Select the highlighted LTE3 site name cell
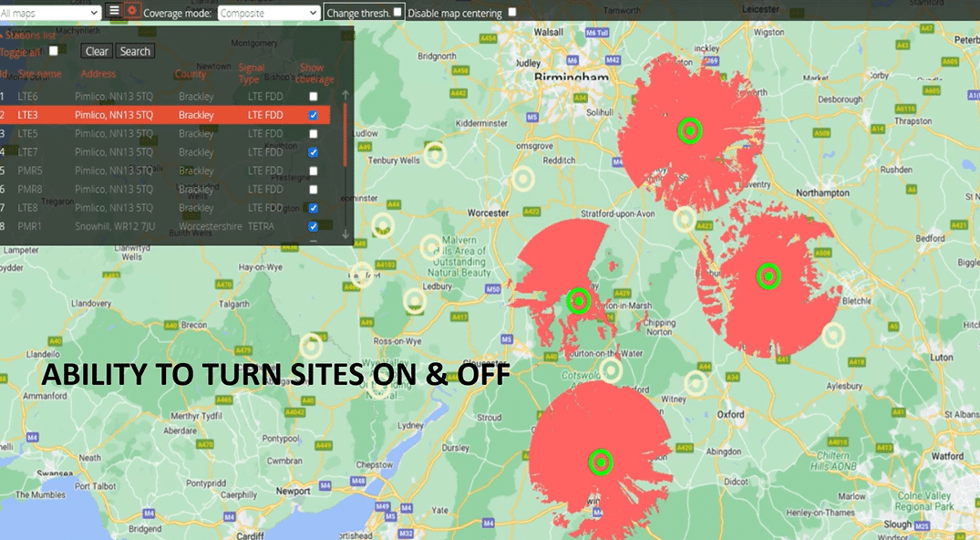 point(27,115)
